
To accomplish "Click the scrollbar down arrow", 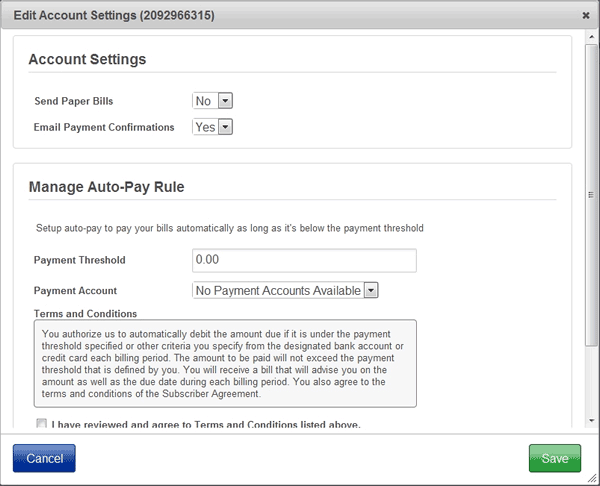I will [592, 421].
